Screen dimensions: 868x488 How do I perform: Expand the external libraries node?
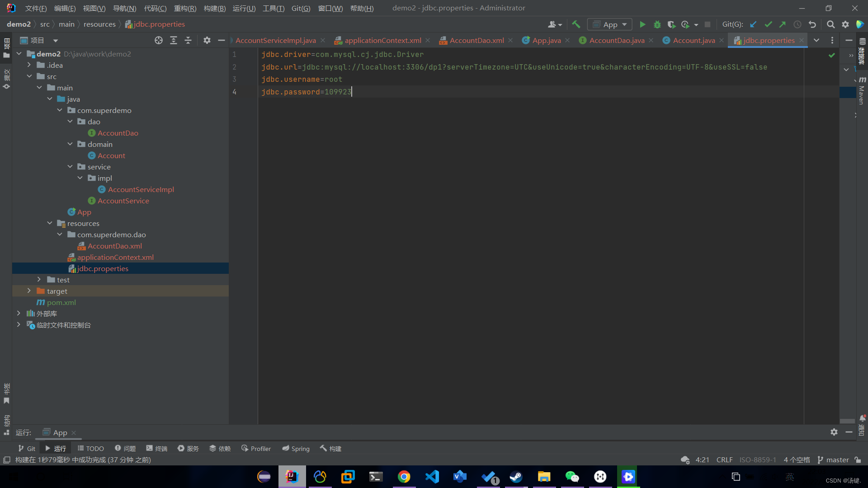tap(19, 314)
